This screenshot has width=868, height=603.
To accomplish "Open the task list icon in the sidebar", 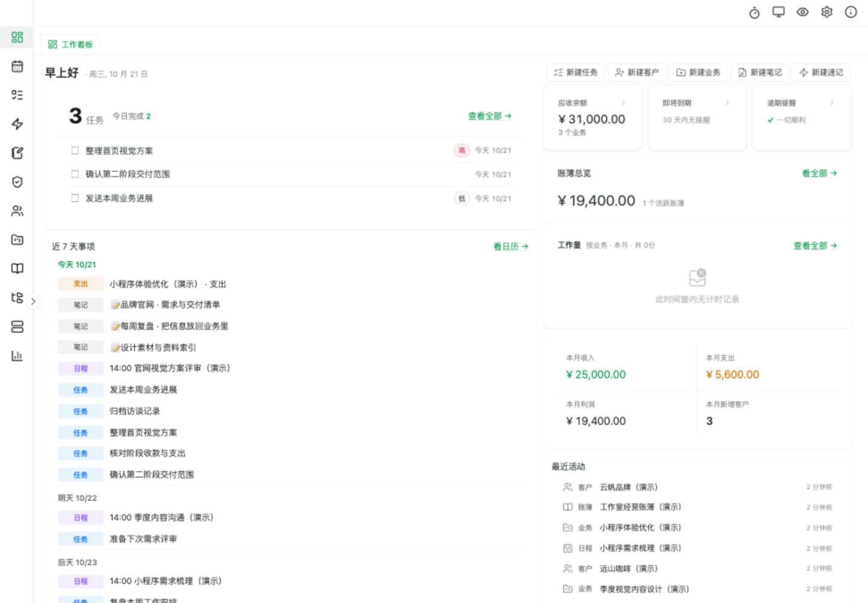I will pyautogui.click(x=17, y=95).
